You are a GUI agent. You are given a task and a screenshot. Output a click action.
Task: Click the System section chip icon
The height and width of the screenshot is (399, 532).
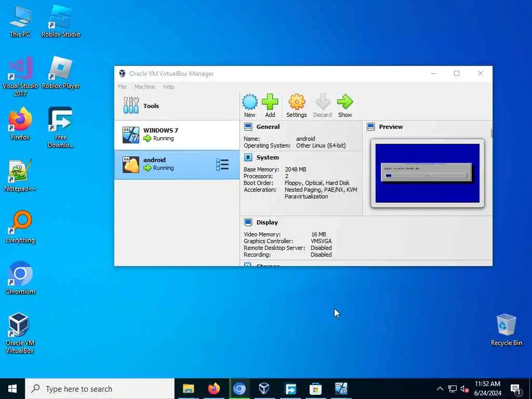pos(248,157)
